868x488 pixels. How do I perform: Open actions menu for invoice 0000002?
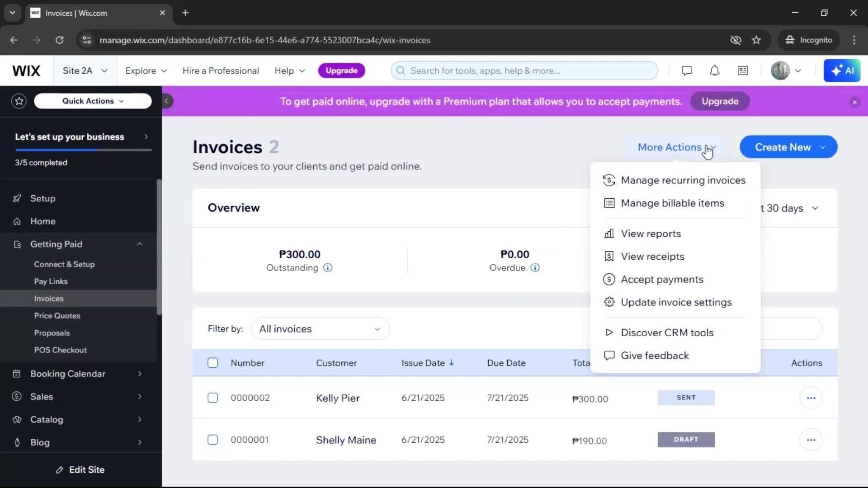click(811, 398)
